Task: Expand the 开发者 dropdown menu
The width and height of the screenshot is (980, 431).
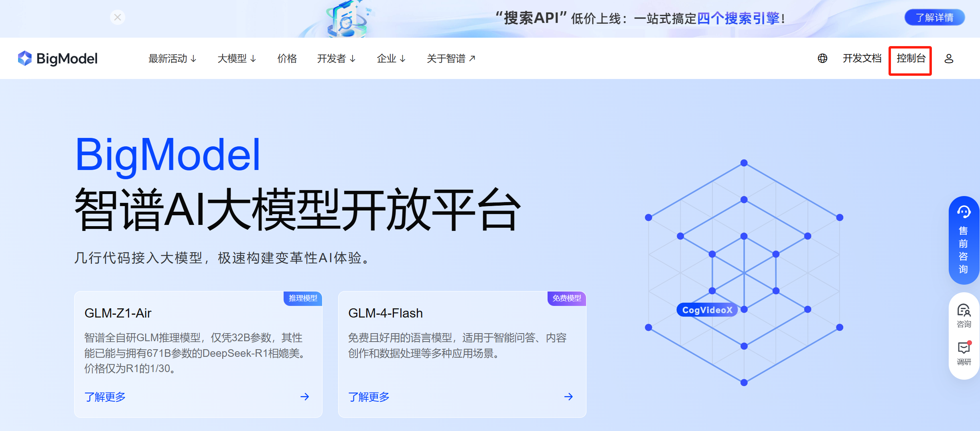Action: click(336, 59)
